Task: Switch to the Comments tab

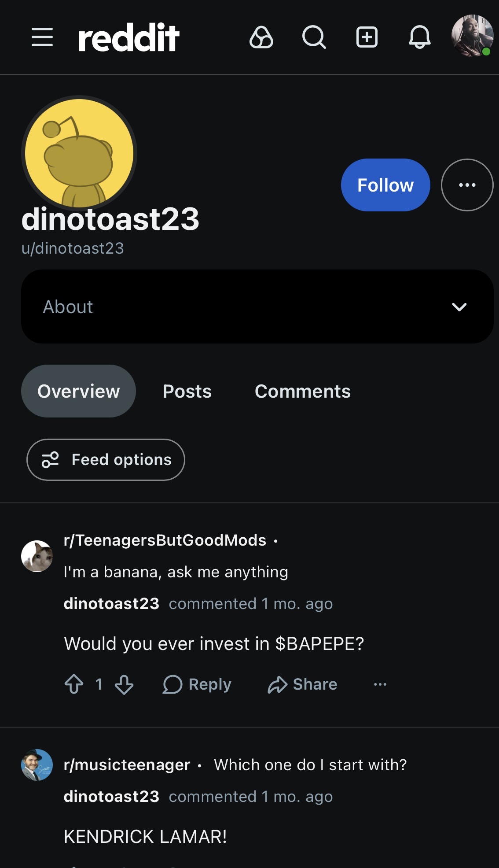Action: 303,392
